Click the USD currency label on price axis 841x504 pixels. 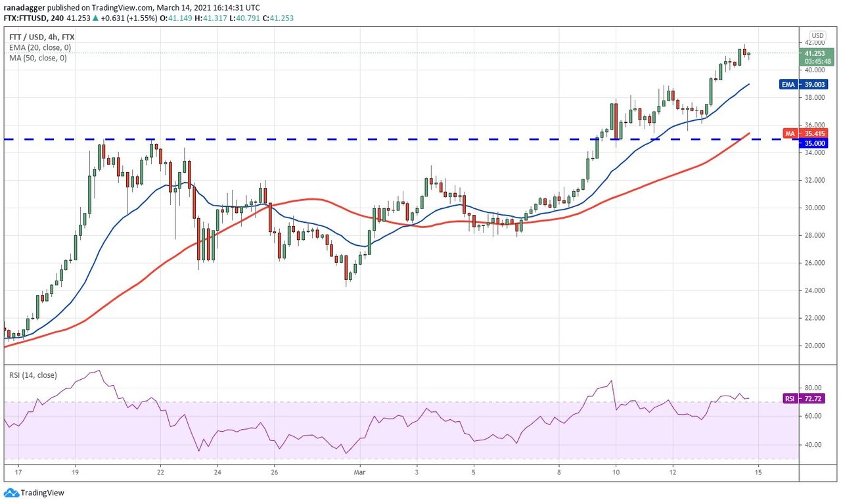pos(817,35)
